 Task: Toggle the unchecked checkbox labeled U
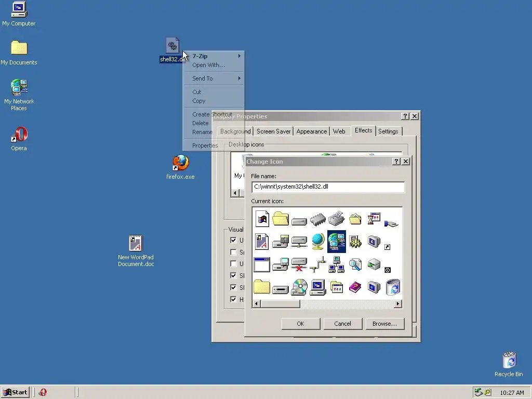coord(233,263)
